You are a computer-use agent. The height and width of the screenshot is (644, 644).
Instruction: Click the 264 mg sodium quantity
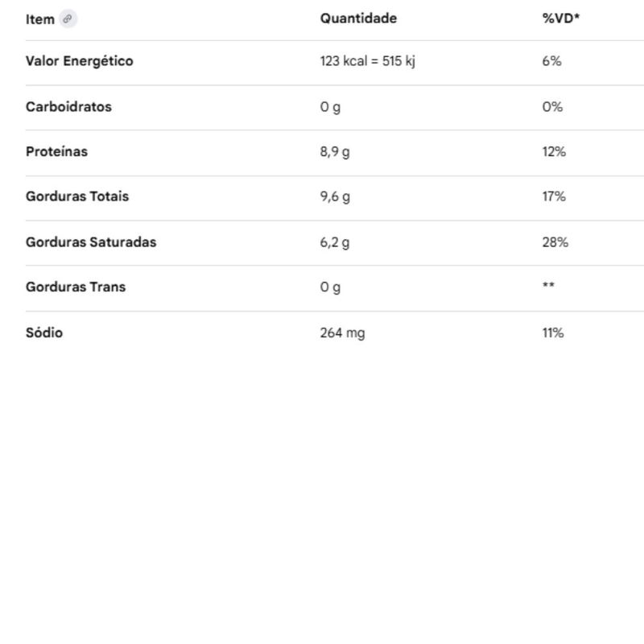[x=342, y=332]
